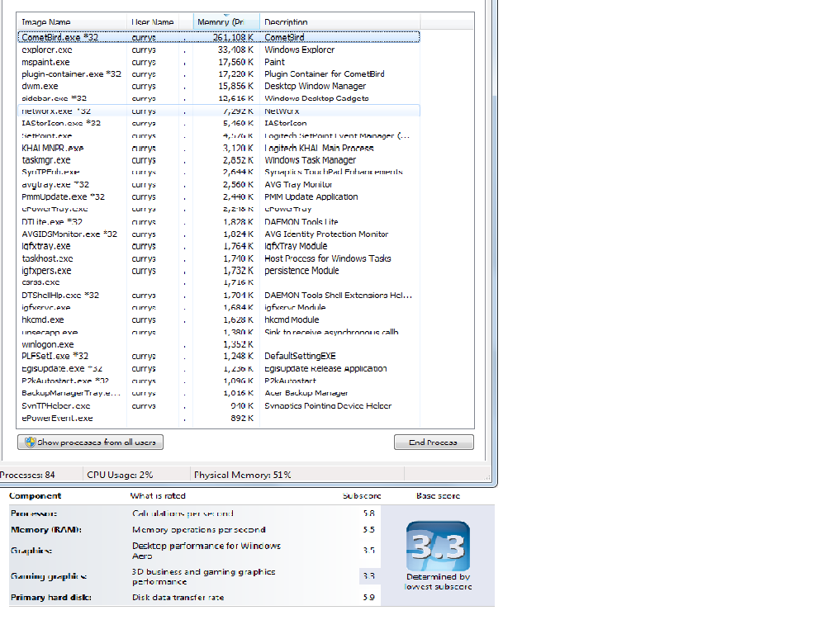Click 'Show processes from all users' button
The image size is (840, 620).
[x=90, y=443]
